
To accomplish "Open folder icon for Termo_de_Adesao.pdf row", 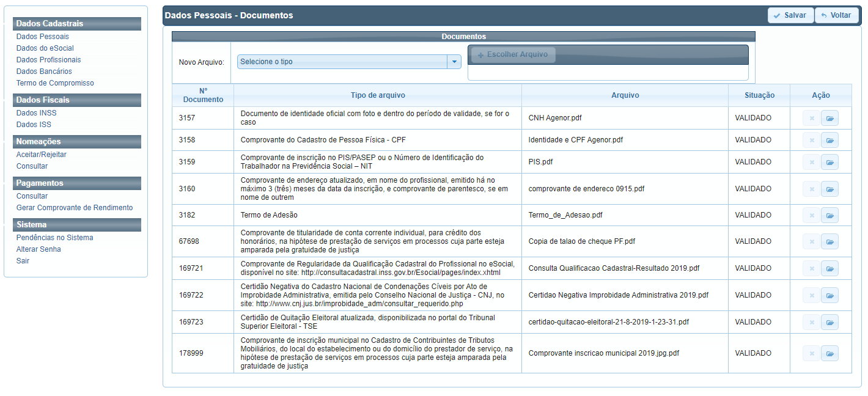I will pyautogui.click(x=829, y=215).
